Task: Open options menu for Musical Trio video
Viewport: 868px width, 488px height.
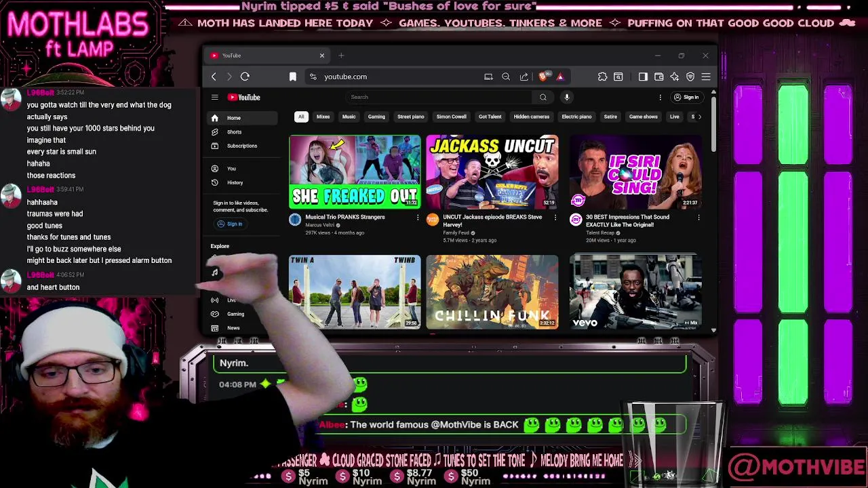Action: 418,218
